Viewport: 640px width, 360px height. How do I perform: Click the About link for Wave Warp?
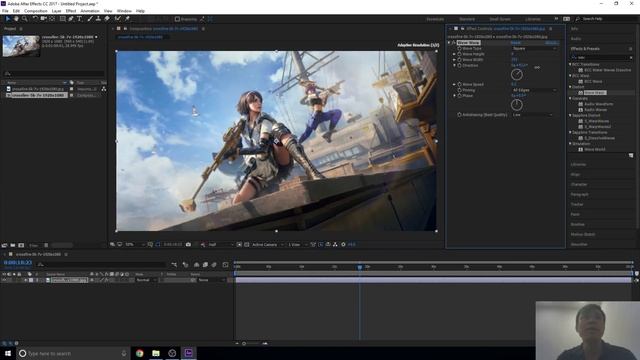551,42
